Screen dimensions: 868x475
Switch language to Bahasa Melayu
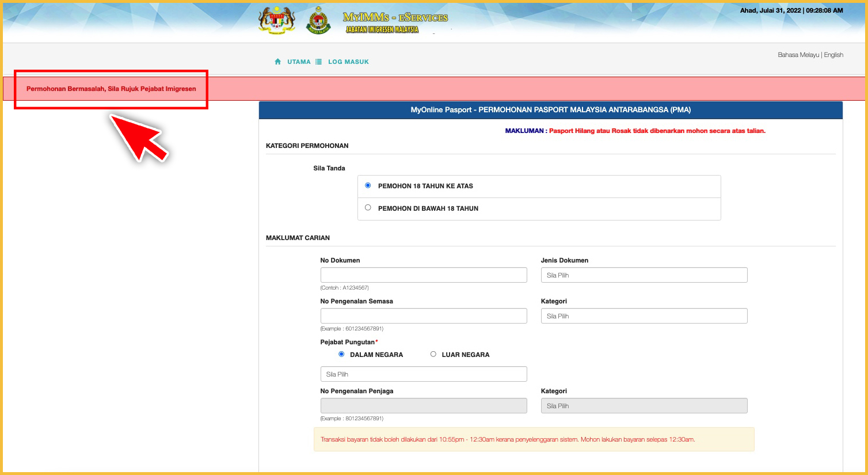(x=798, y=55)
